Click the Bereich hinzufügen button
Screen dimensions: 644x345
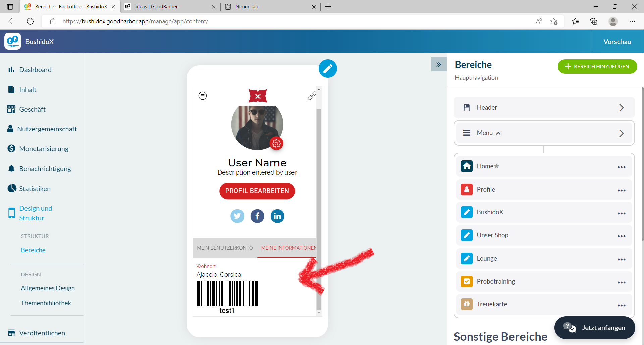597,66
